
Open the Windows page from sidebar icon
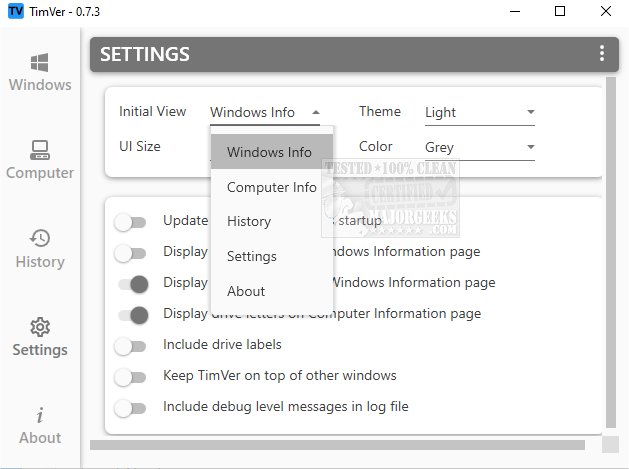(40, 61)
